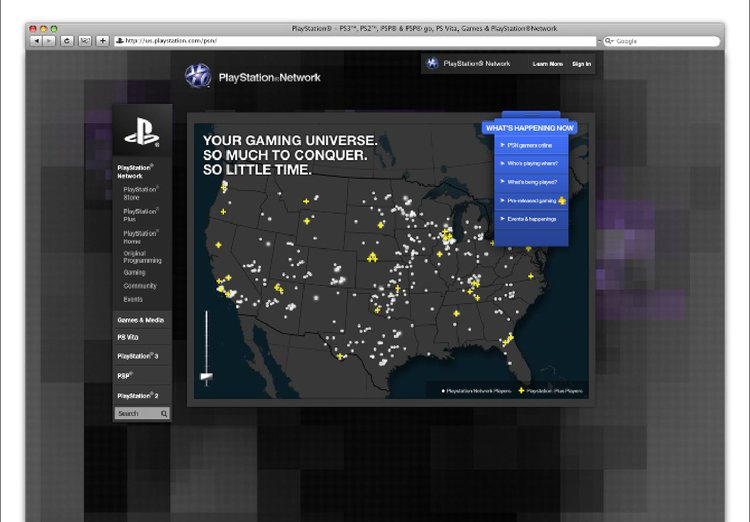Expand Who's playing where?

pos(531,164)
